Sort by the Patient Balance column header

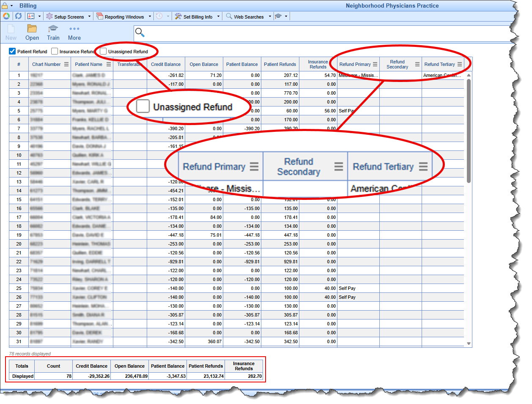click(x=242, y=64)
